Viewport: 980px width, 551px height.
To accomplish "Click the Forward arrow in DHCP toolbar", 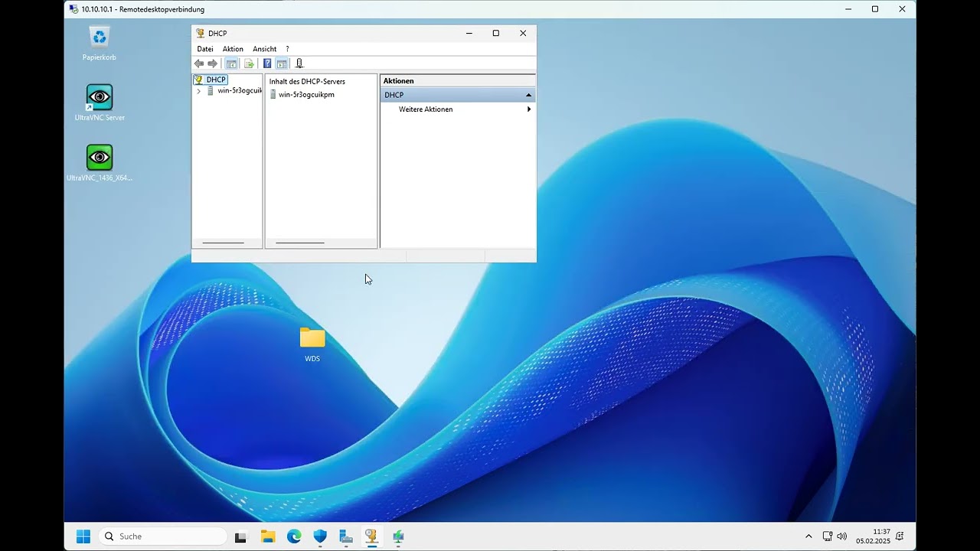I will tap(213, 64).
